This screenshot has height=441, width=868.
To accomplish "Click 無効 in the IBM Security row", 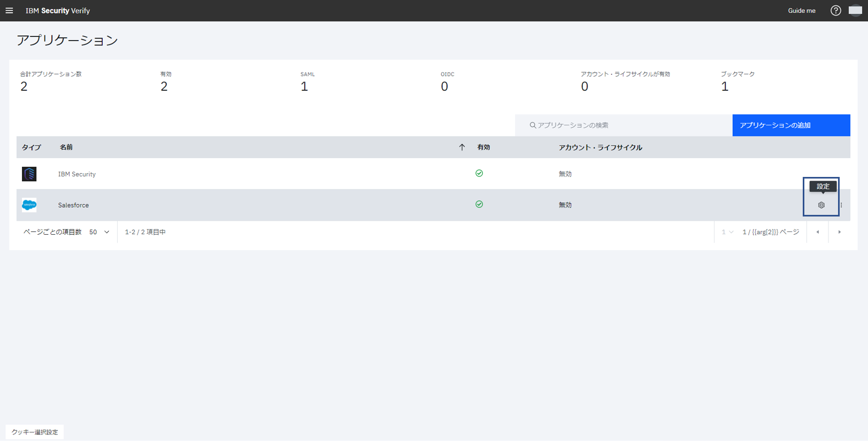I will (565, 174).
